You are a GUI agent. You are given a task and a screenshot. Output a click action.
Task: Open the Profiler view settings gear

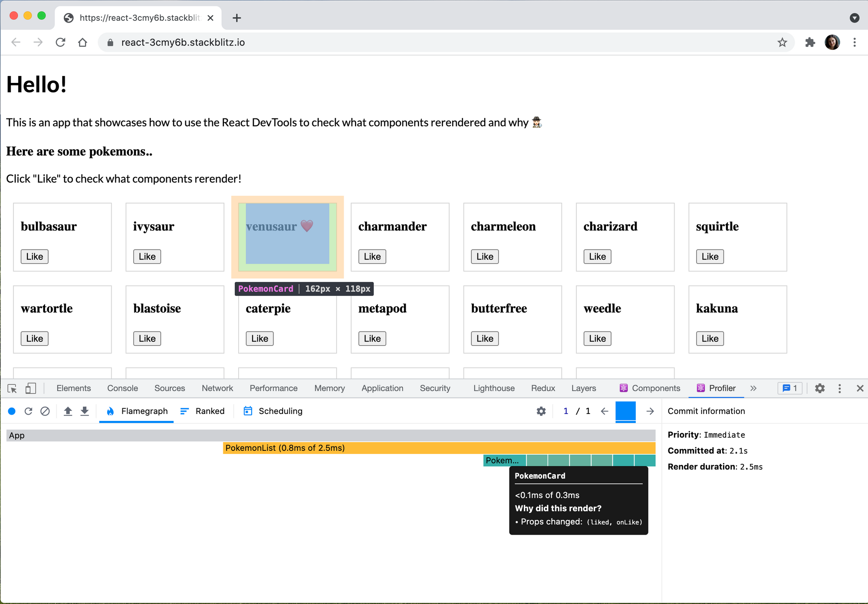tap(541, 411)
